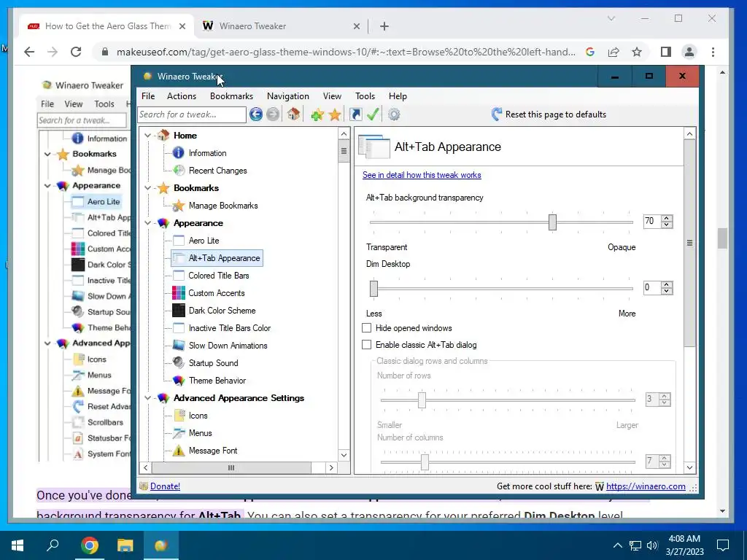Add bookmark with green plus star icon
Viewport: 747px width, 560px height.
(317, 114)
